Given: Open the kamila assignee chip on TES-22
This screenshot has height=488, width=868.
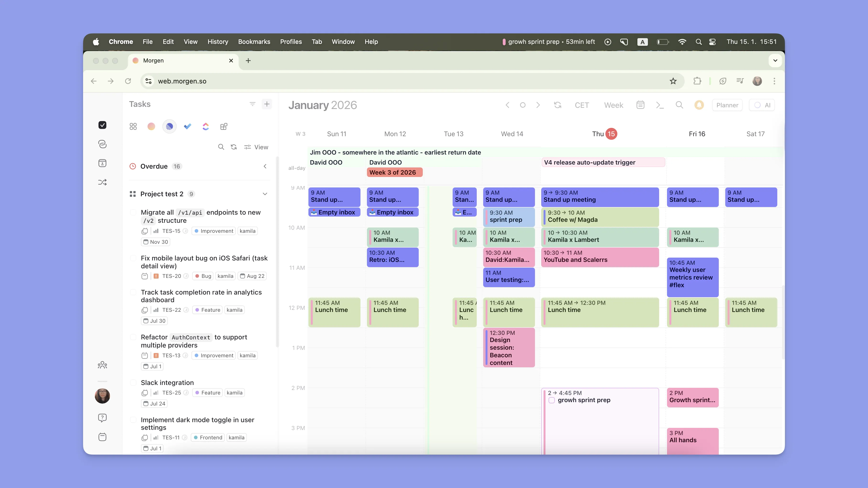Looking at the screenshot, I should point(234,310).
